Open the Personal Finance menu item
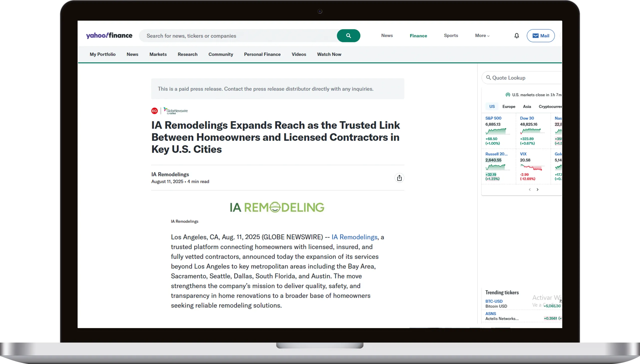Image resolution: width=640 pixels, height=364 pixels. click(x=262, y=54)
